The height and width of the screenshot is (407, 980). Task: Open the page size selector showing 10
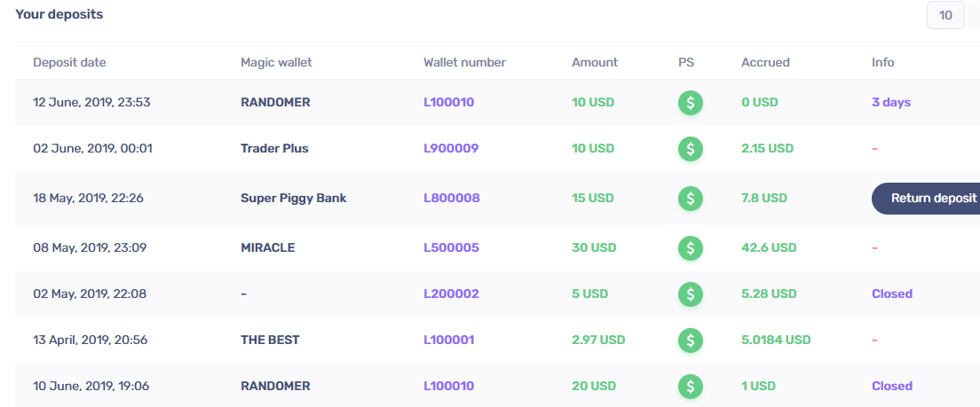pos(945,15)
